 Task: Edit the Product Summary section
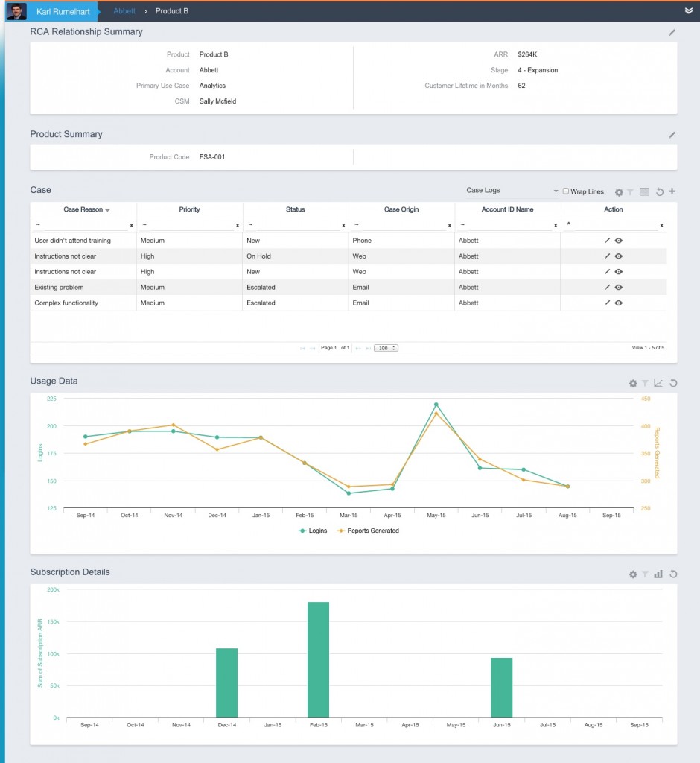pos(672,134)
